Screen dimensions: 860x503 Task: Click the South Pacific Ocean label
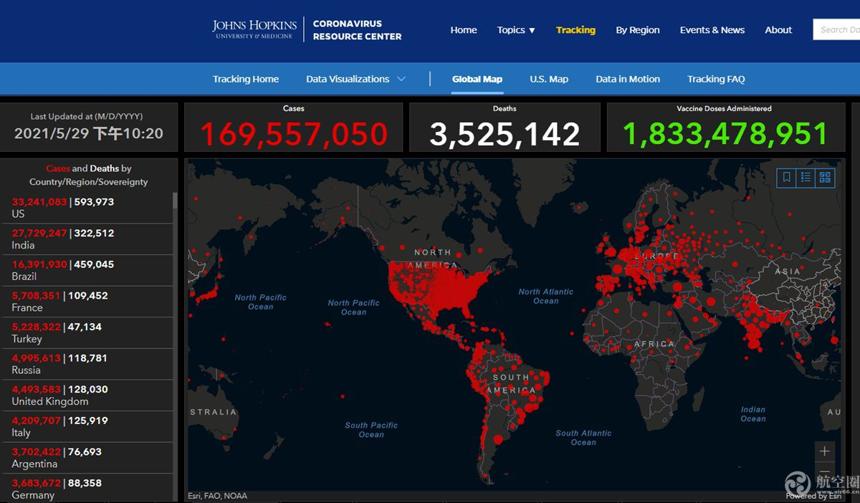pyautogui.click(x=371, y=429)
